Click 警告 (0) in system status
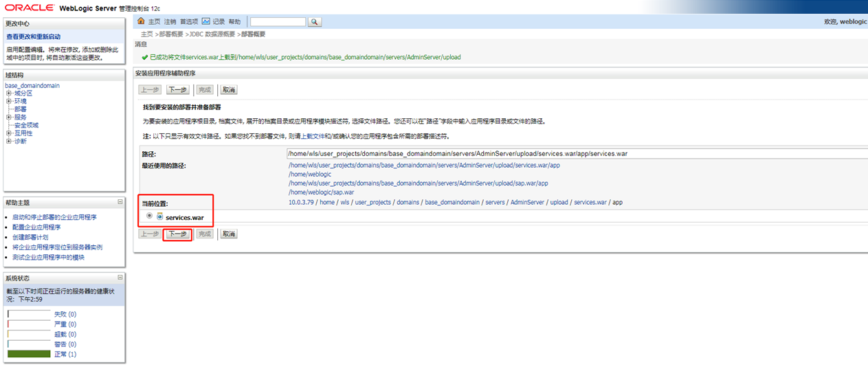Screen dimensions: 868x371 (65, 344)
